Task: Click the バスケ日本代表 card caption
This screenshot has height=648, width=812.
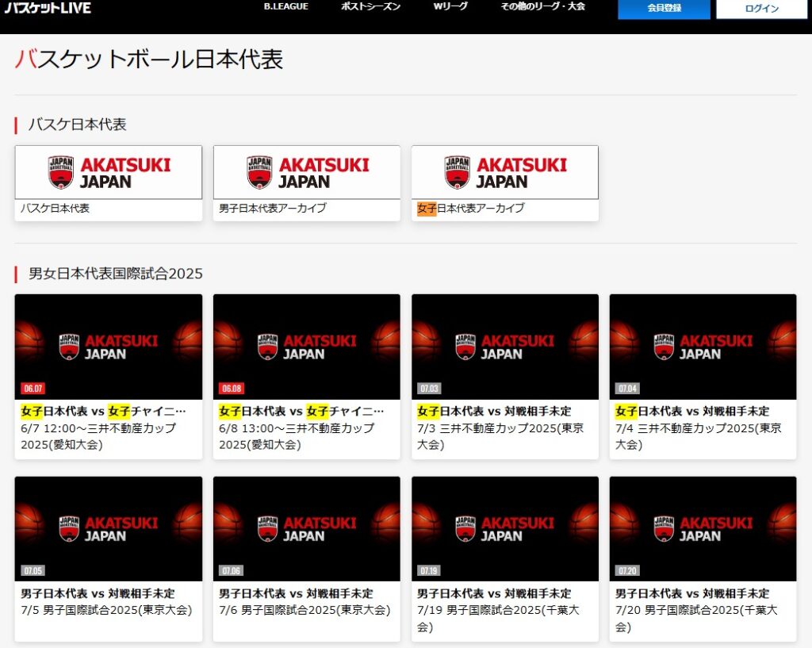Action: click(x=55, y=209)
